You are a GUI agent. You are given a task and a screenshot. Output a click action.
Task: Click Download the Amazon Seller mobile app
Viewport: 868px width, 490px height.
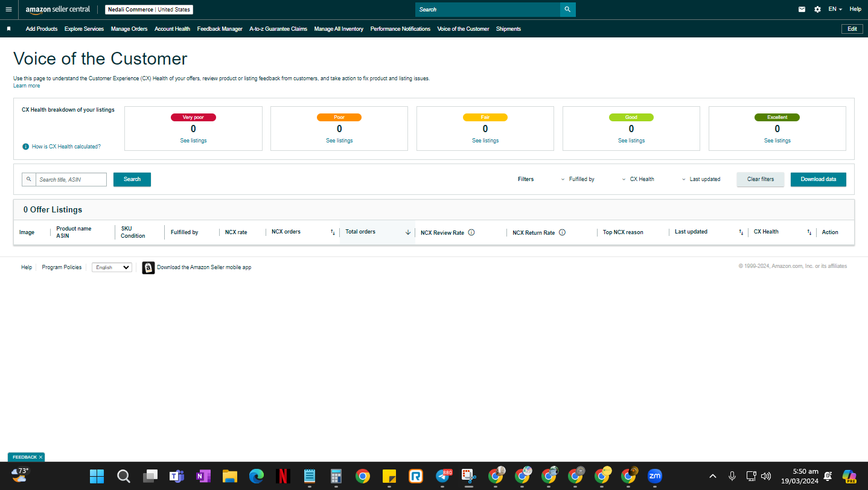[204, 267]
